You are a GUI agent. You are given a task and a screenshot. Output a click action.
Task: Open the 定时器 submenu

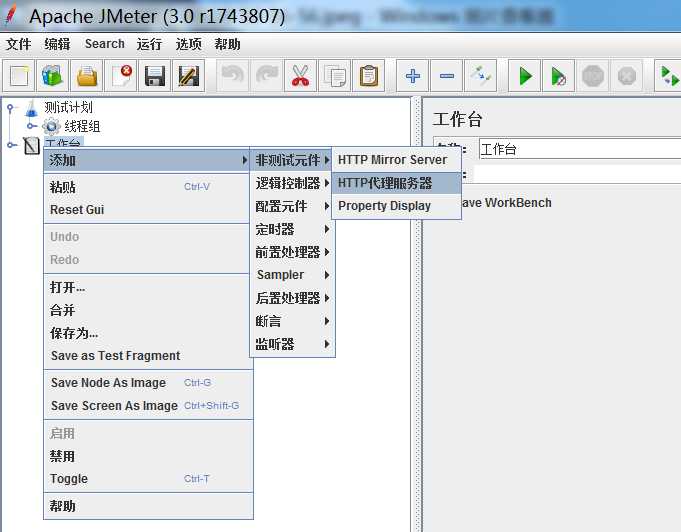(x=292, y=229)
